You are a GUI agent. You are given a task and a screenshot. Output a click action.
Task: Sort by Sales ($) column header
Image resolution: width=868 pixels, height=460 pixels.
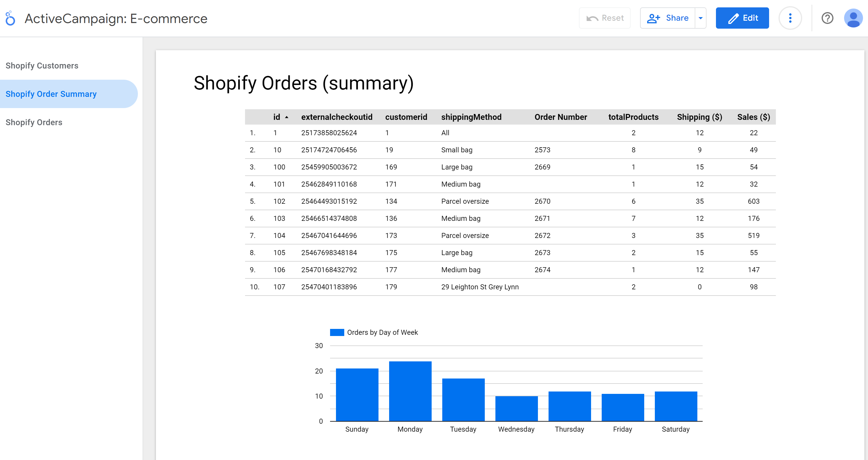(753, 117)
